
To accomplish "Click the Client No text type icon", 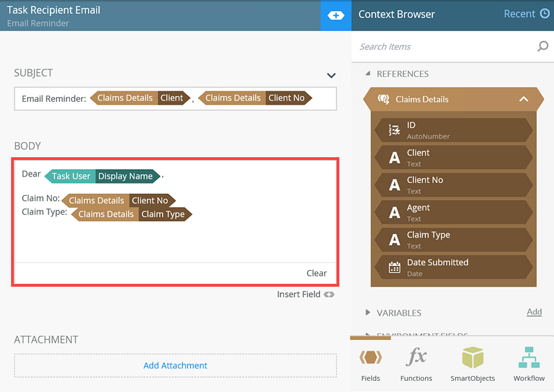I will (x=394, y=185).
